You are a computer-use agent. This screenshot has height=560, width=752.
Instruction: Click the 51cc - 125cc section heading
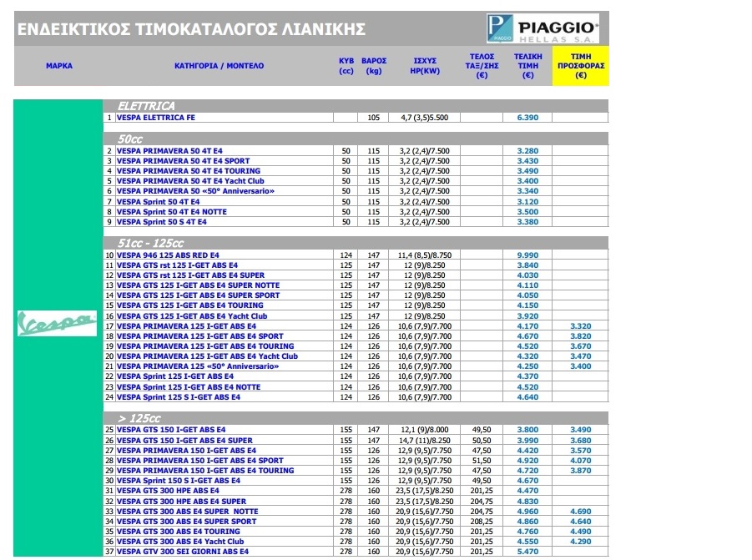150,243
